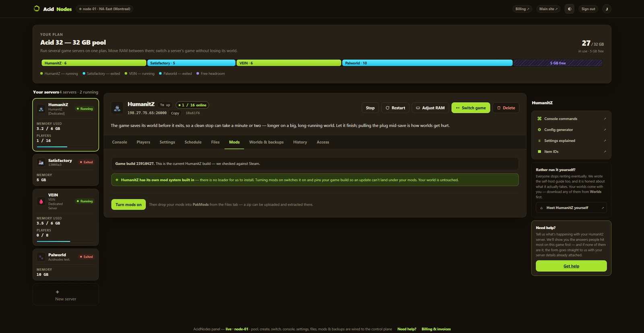The width and height of the screenshot is (644, 333).
Task: Click the 198.27.75.65:26000 address text
Action: 147,113
